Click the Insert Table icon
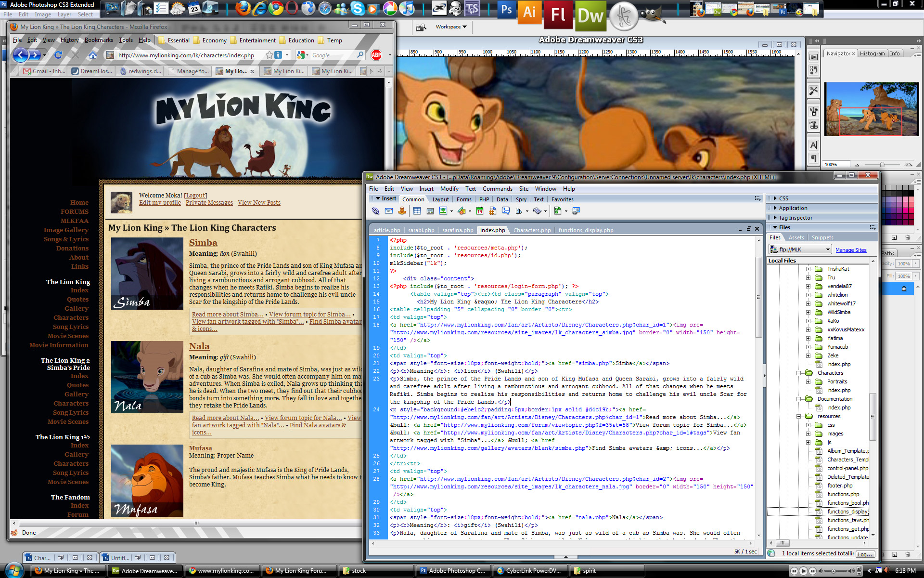Image resolution: width=924 pixels, height=578 pixels. click(x=417, y=211)
